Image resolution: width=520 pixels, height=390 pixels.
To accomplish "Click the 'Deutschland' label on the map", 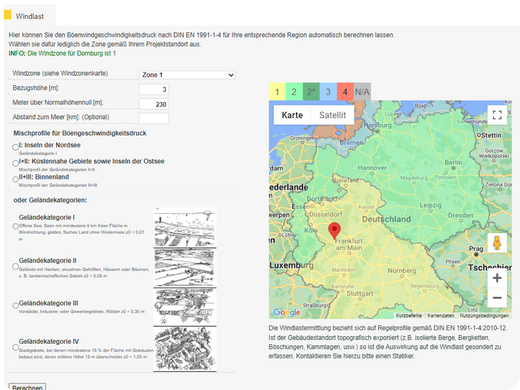I will pyautogui.click(x=386, y=219).
